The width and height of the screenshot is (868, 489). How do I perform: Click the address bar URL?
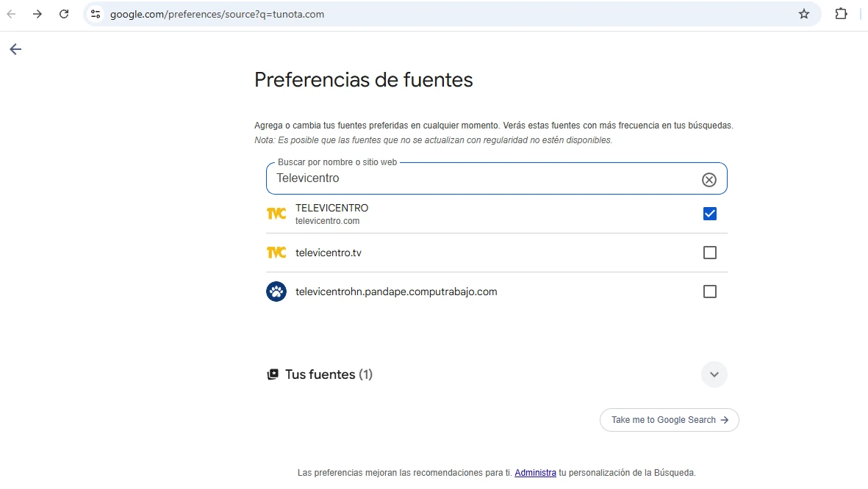click(x=217, y=15)
